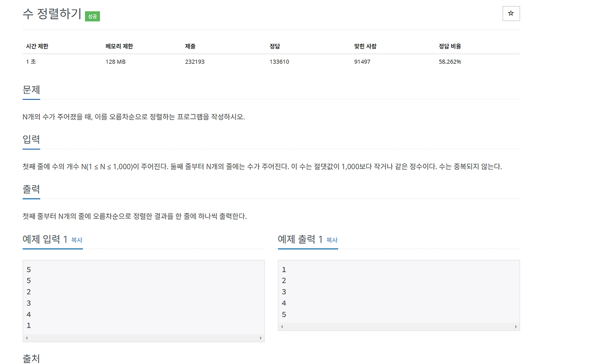Click the 시간 제한 column header
Screen dimensions: 599x364
[37, 46]
